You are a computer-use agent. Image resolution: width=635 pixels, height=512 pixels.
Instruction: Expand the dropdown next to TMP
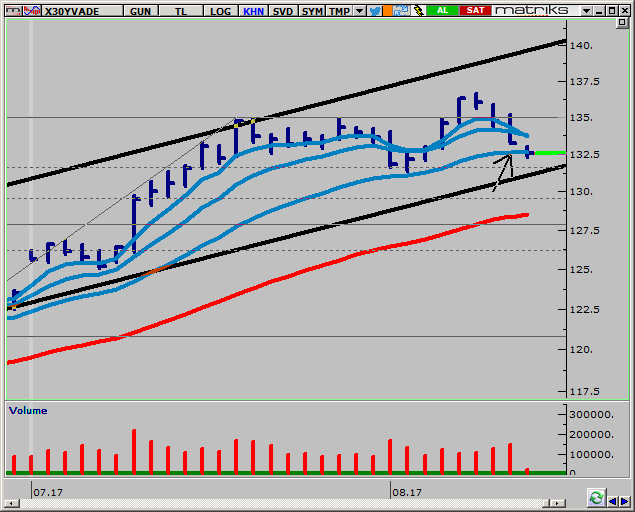point(359,11)
